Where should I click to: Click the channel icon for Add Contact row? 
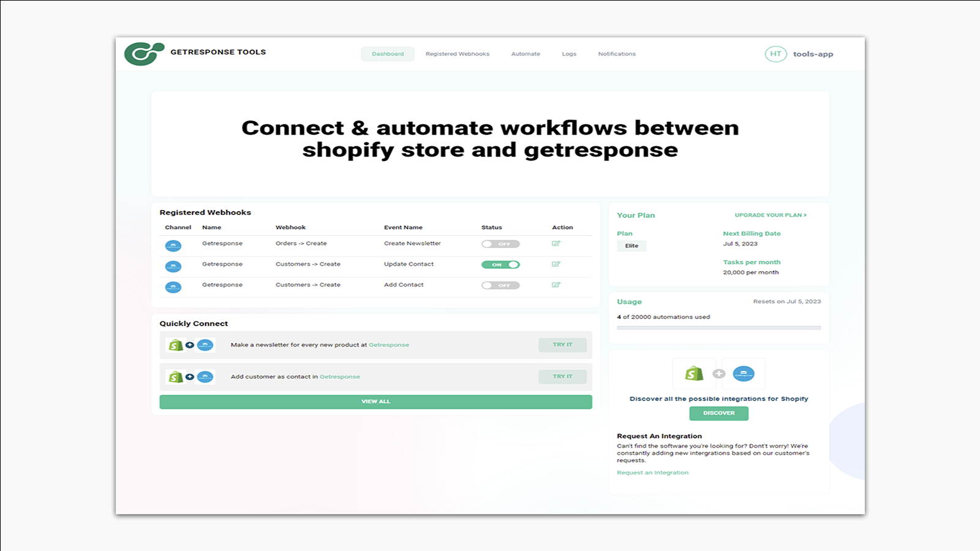[x=173, y=287]
